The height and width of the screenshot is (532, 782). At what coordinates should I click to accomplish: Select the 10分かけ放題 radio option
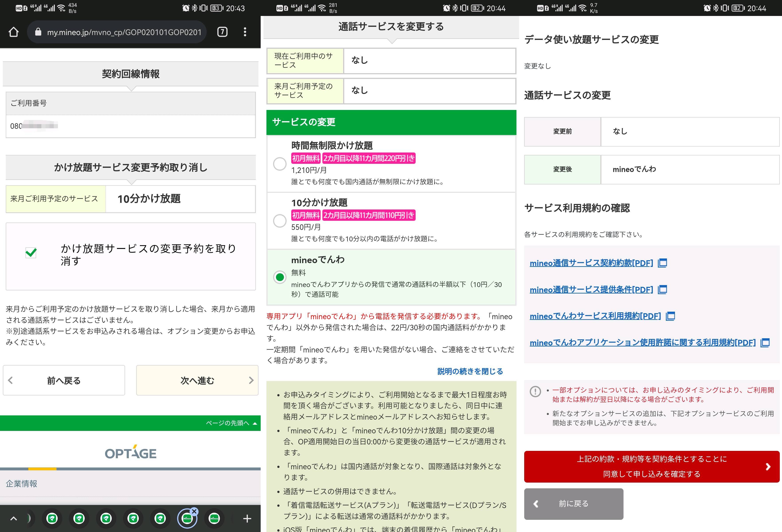coord(280,221)
